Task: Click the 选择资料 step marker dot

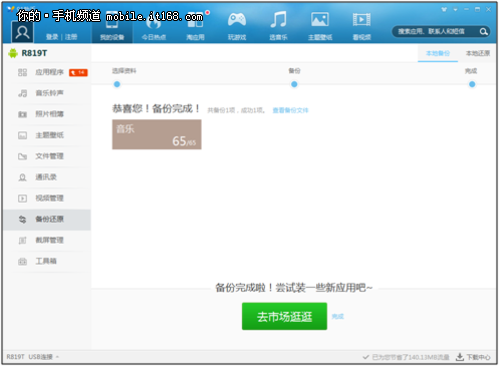Action: click(x=117, y=84)
